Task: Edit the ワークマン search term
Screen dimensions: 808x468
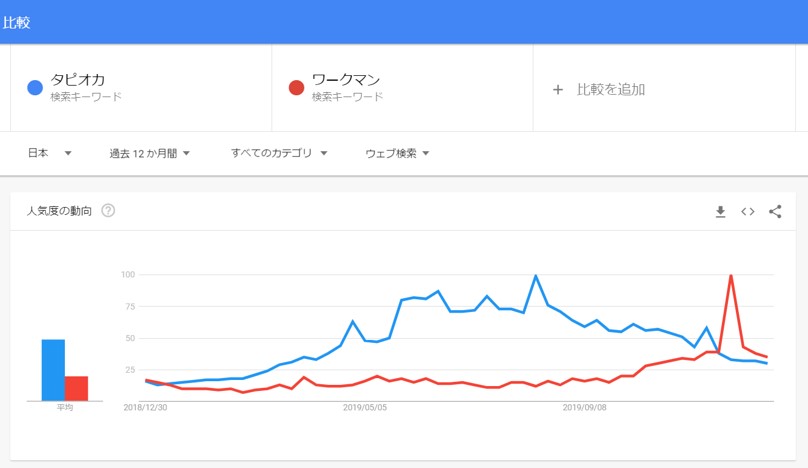Action: (x=346, y=80)
